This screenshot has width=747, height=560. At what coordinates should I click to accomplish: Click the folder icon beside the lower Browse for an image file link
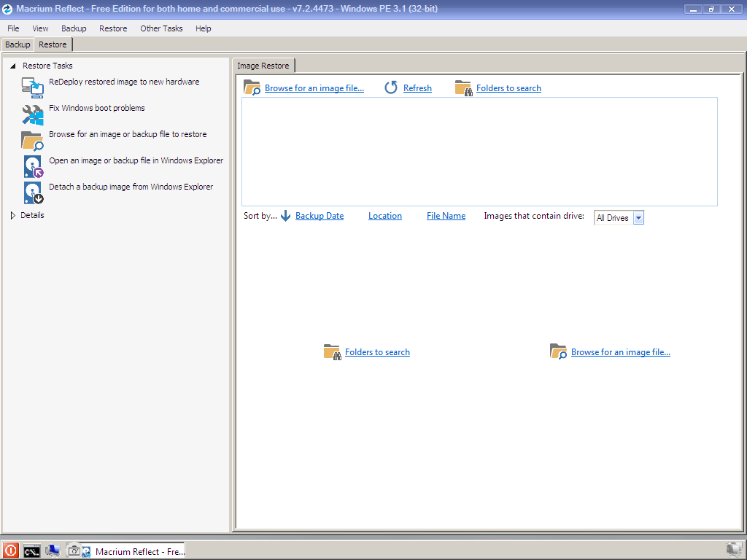(558, 351)
